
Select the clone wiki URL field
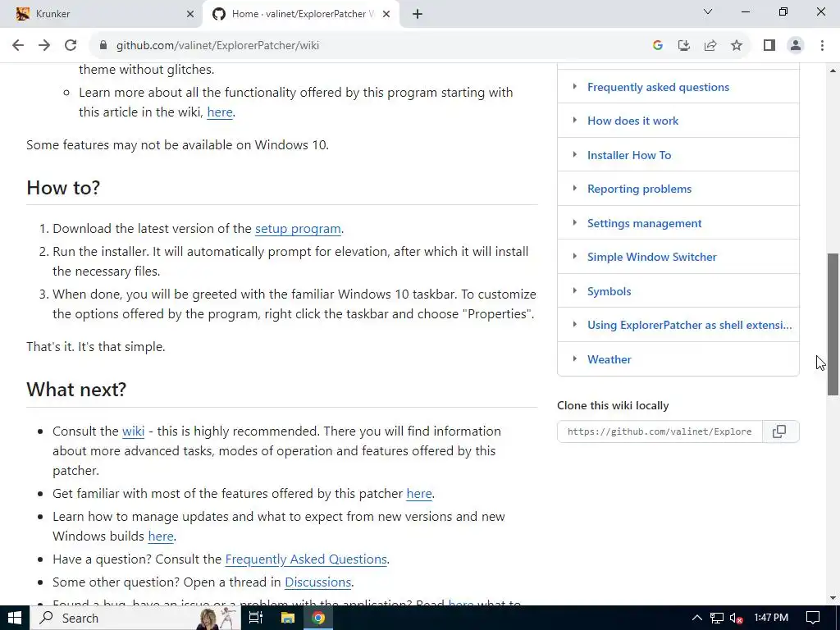(660, 431)
